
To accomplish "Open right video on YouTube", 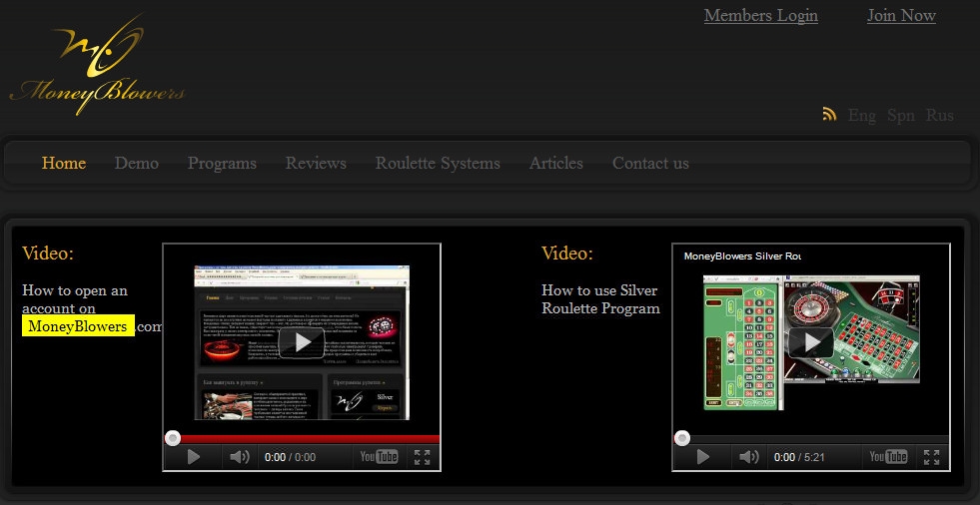I will click(888, 457).
